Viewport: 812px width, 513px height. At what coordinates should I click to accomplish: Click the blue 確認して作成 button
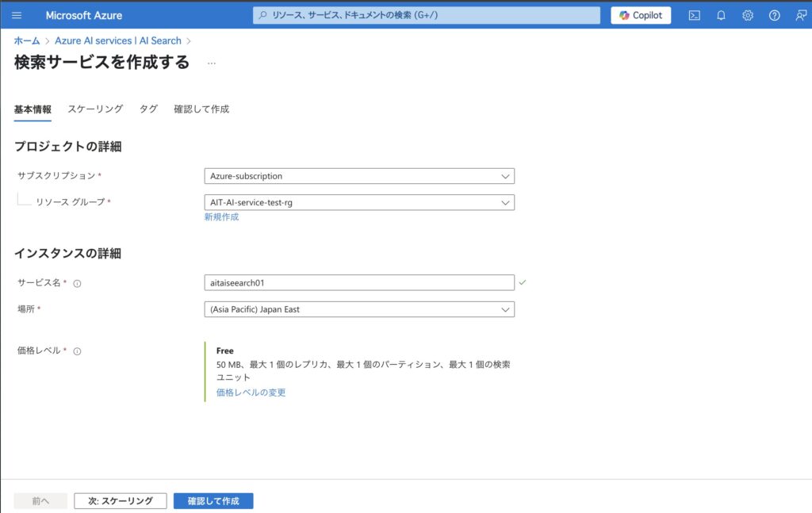coord(213,501)
